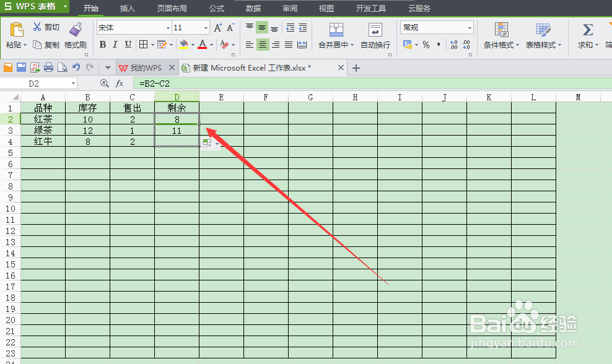
Task: Click the increase decimal places icon
Action: 453,45
